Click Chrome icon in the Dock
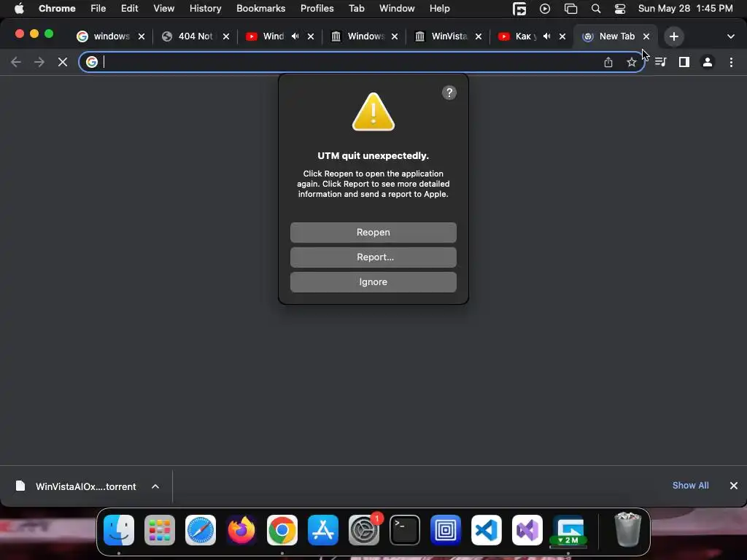The height and width of the screenshot is (560, 747). [282, 530]
